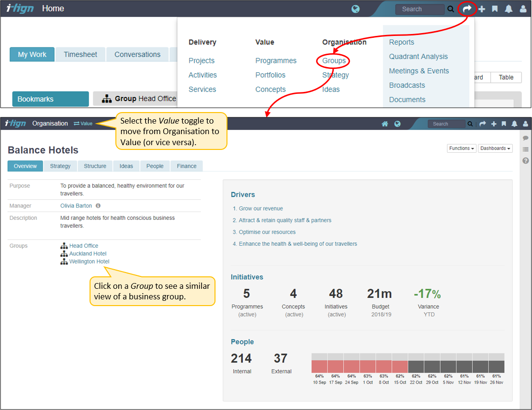Screen dimensions: 532x410
Task: Choose Programmes in the Value menu
Action: click(x=276, y=60)
